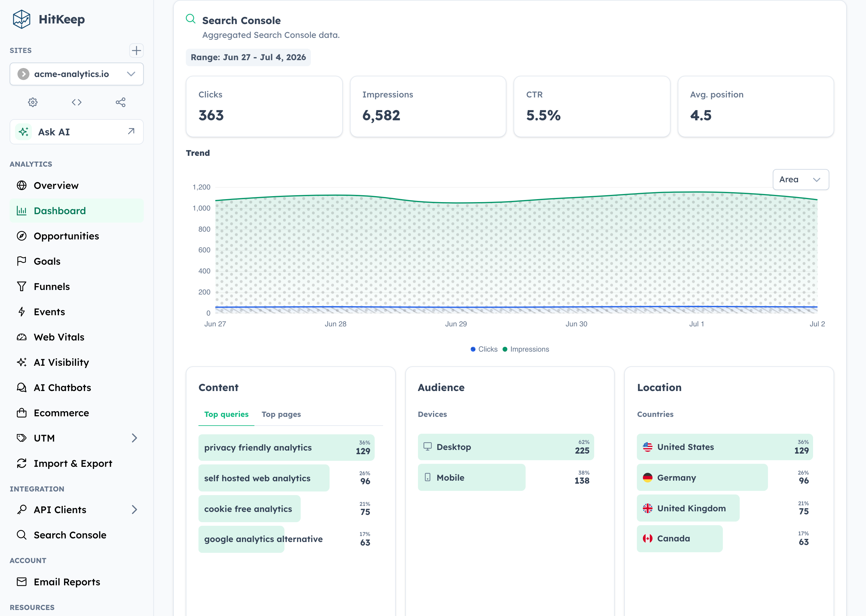866x616 pixels.
Task: Go to Overview page
Action: point(77,185)
